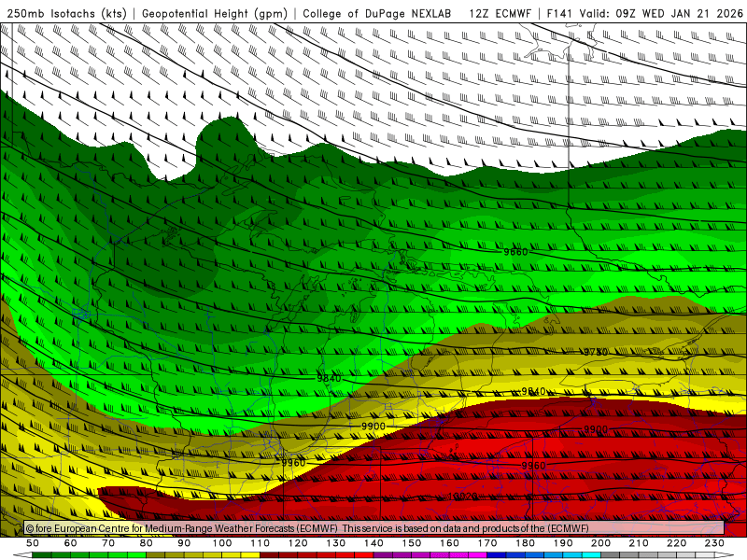Click the 50 knot legend label

coord(33,543)
